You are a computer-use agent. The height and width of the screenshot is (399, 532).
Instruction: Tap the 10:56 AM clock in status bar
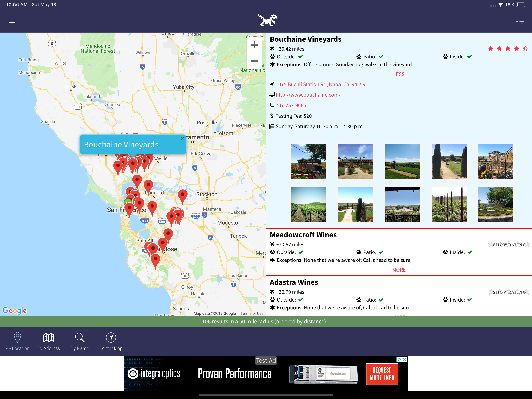(x=17, y=5)
